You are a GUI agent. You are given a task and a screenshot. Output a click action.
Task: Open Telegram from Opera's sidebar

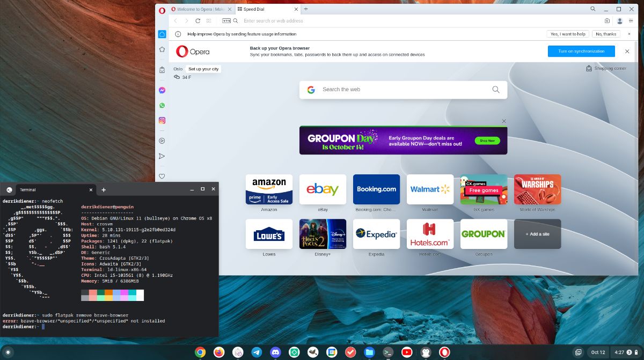162,156
